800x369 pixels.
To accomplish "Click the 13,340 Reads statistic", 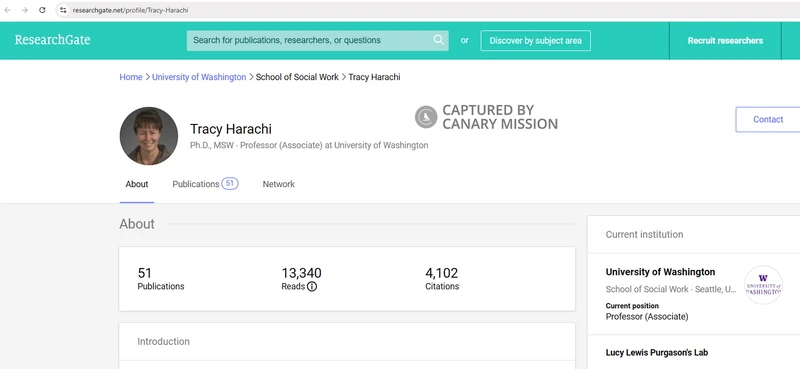I will 302,279.
